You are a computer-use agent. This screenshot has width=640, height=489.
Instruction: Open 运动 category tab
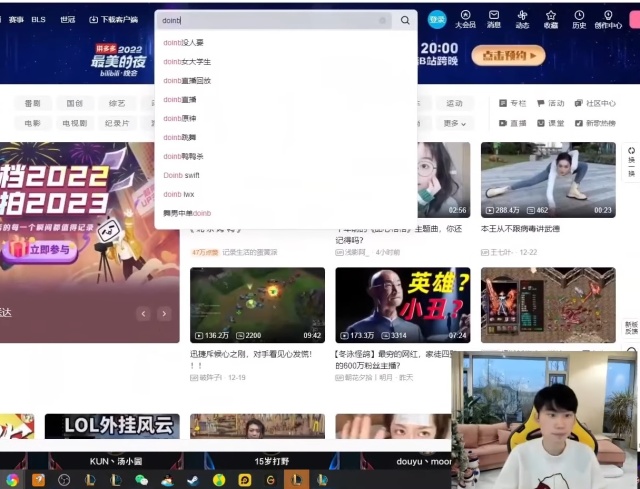click(x=454, y=103)
